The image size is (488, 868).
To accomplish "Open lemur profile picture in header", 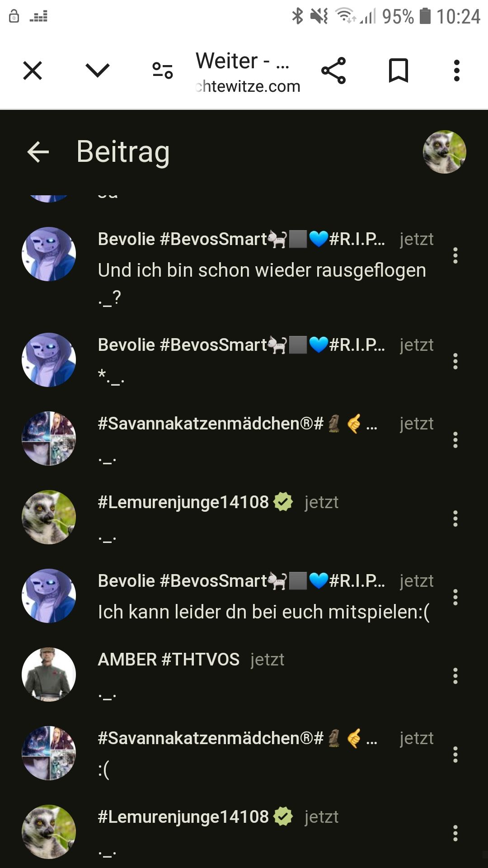I will 445,152.
